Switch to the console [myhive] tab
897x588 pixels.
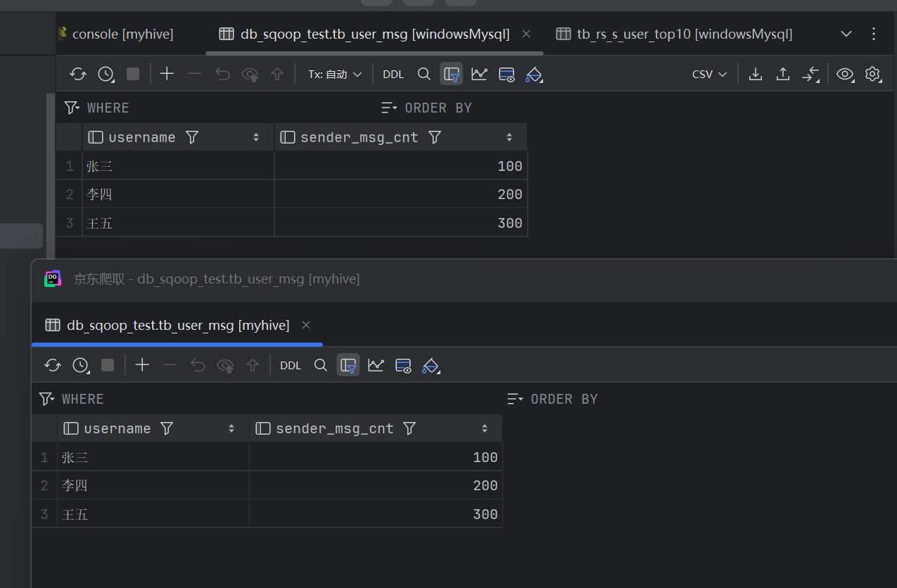tap(115, 34)
